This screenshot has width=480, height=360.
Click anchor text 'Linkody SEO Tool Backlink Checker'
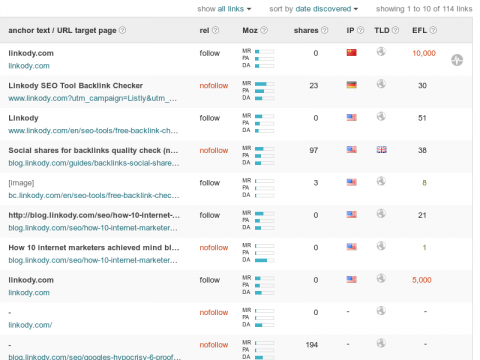tap(76, 86)
